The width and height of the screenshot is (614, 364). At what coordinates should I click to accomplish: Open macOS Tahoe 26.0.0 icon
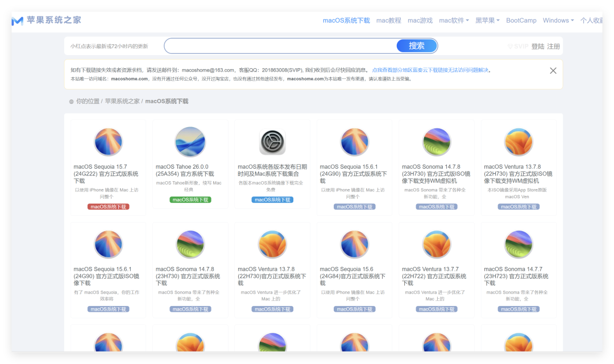(x=190, y=142)
